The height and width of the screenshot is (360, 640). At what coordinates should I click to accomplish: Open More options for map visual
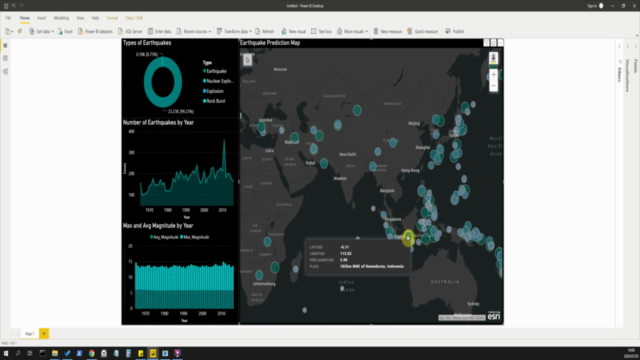point(500,43)
